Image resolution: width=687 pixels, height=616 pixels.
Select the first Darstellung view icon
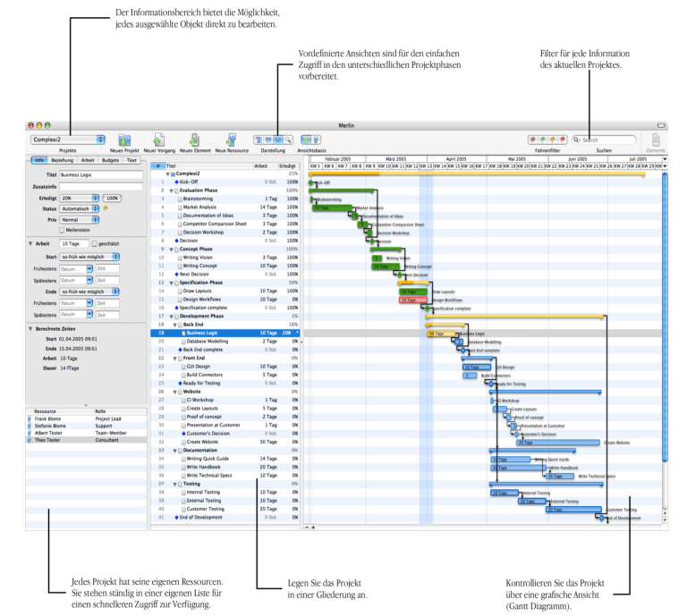(259, 140)
